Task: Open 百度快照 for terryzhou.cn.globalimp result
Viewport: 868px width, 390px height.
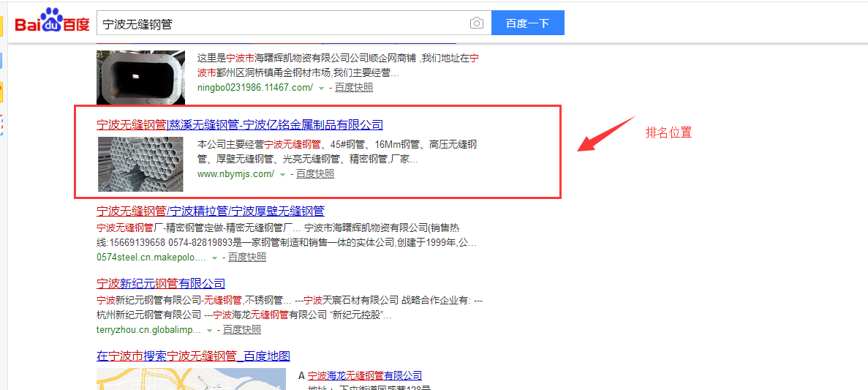Action: coord(242,330)
